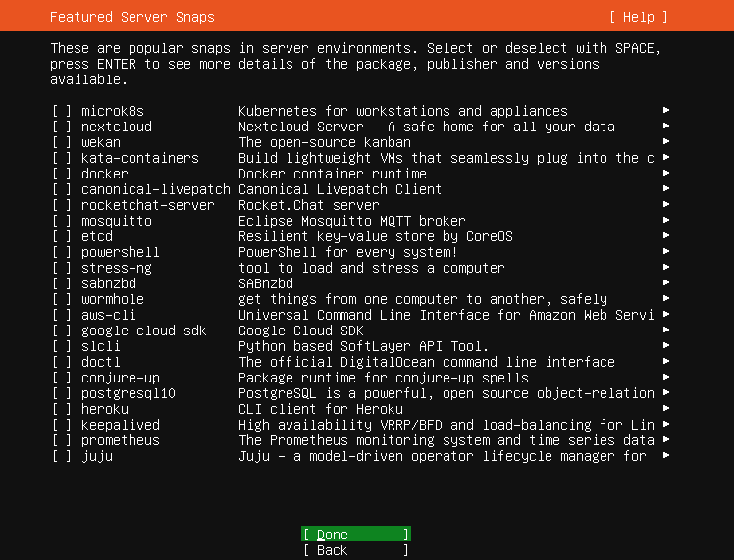
Task: Click postgresql10 snap name
Action: (129, 393)
